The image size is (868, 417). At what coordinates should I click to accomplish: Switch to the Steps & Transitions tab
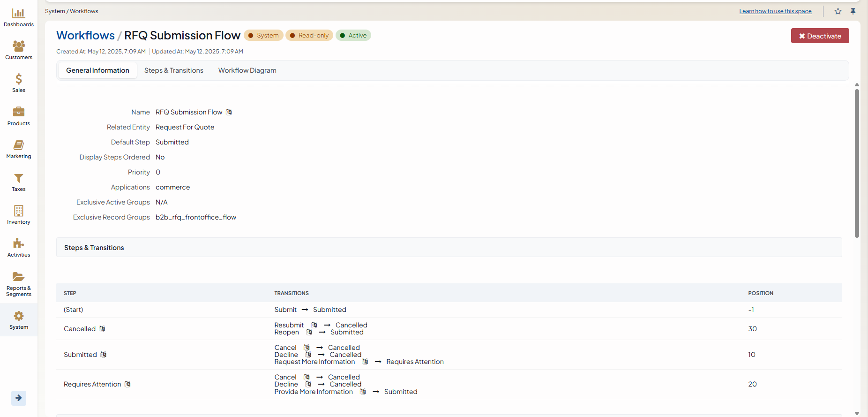(x=173, y=70)
